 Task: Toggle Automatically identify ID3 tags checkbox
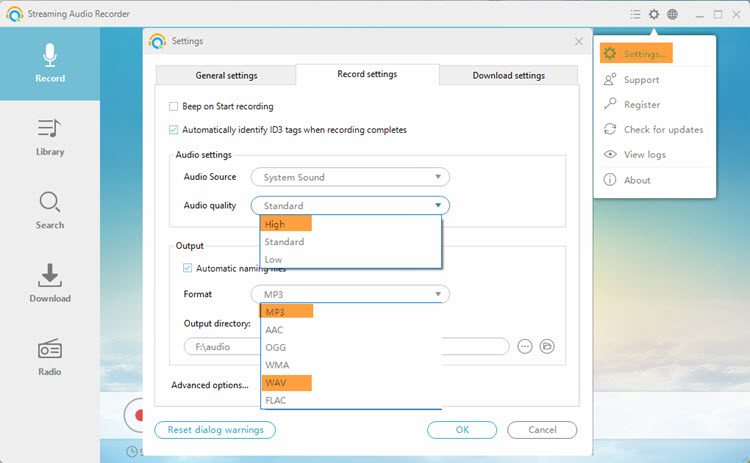(174, 130)
